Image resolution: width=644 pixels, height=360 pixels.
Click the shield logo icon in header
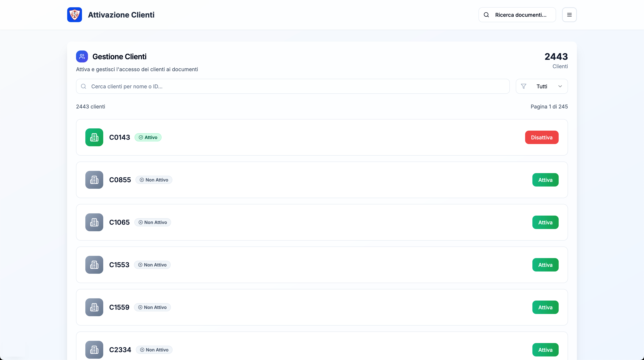click(75, 15)
